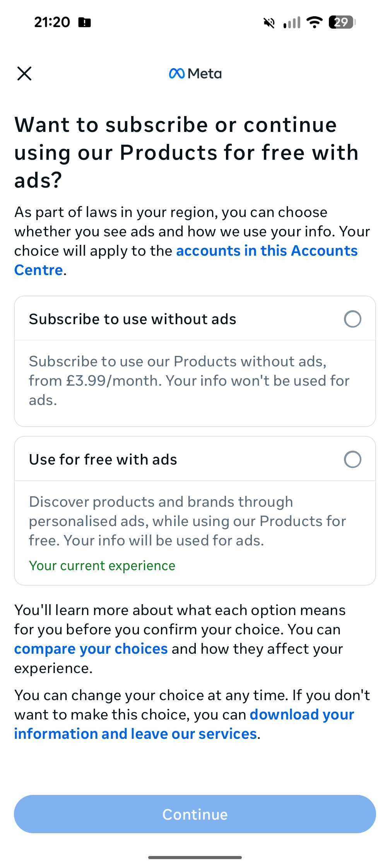Tap the Your current experience label
This screenshot has height=868, width=390.
(102, 566)
